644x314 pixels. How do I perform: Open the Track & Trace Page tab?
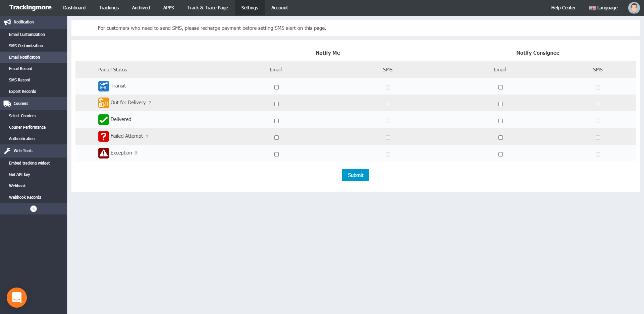click(208, 8)
